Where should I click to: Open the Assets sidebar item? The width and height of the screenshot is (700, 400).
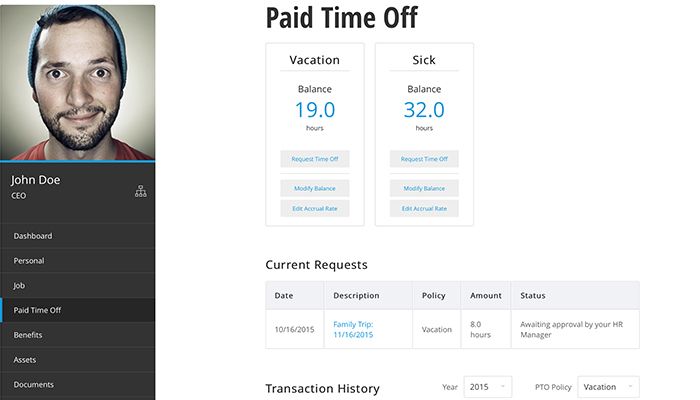click(x=25, y=359)
